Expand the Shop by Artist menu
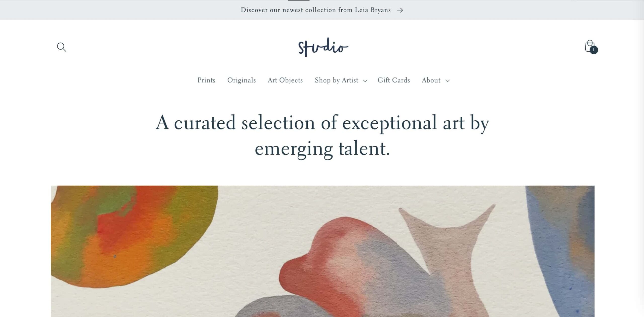Image resolution: width=644 pixels, height=317 pixels. (x=336, y=80)
